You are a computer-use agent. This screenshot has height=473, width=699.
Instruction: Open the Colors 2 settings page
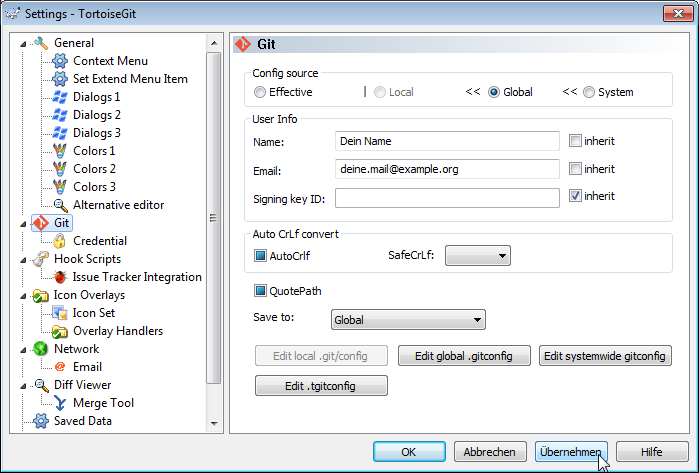click(x=94, y=169)
